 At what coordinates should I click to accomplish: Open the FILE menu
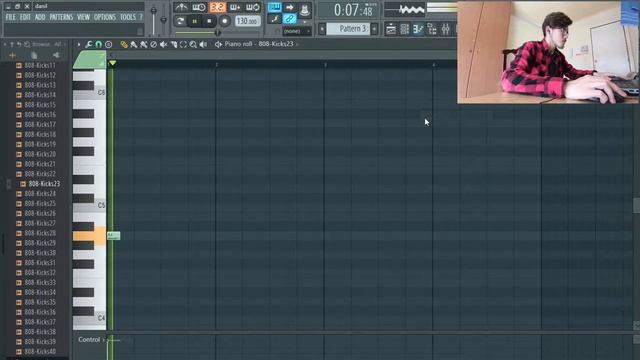pyautogui.click(x=10, y=17)
